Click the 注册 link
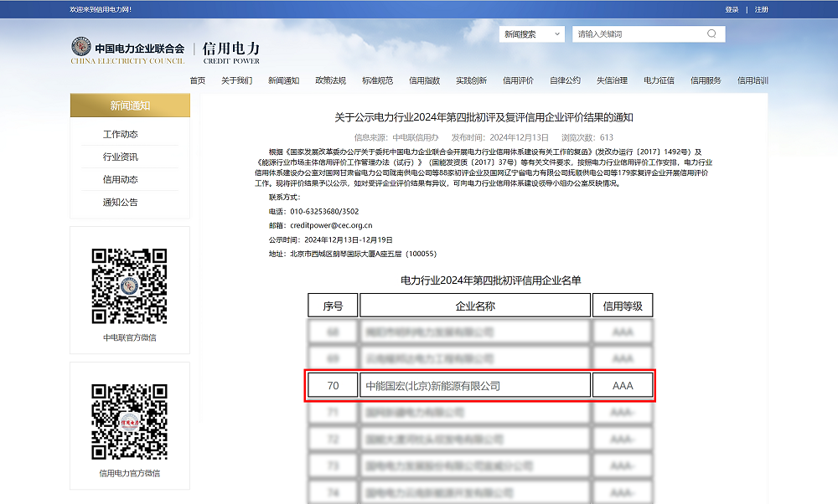 [761, 9]
